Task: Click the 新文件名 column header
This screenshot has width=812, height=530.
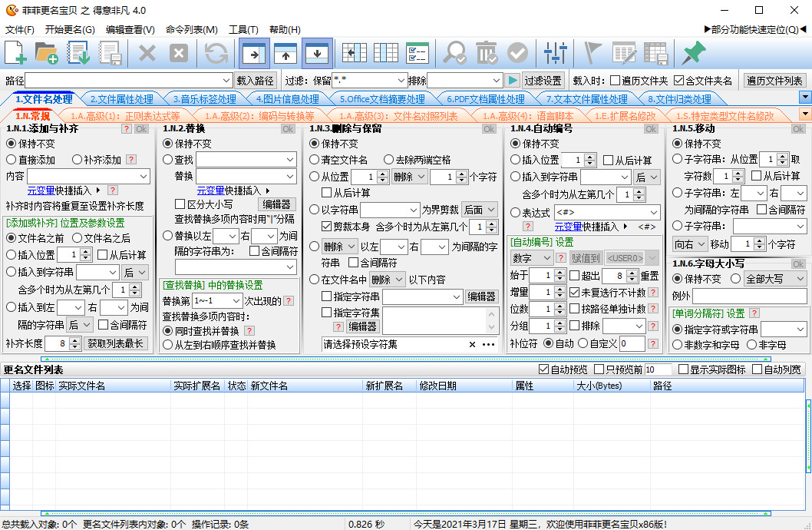Action: pyautogui.click(x=305, y=386)
